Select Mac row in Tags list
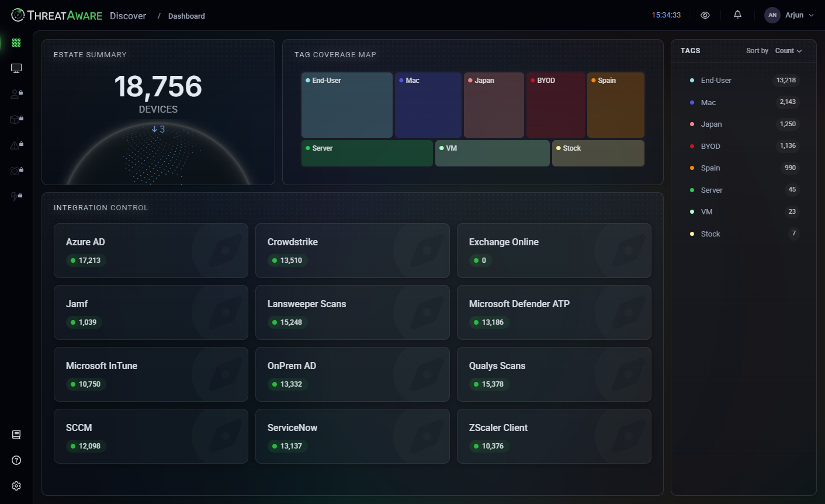This screenshot has width=825, height=504. pyautogui.click(x=744, y=102)
